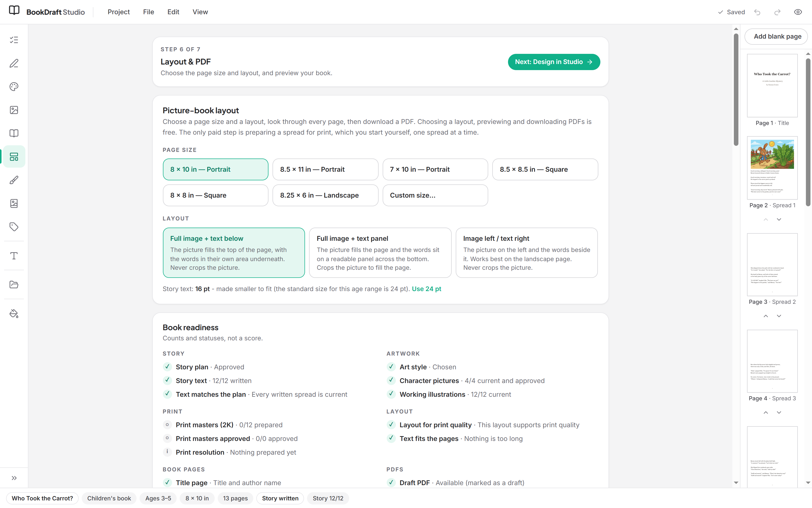Open the illustrations image icon in sidebar
The image size is (812, 508).
coord(14,110)
